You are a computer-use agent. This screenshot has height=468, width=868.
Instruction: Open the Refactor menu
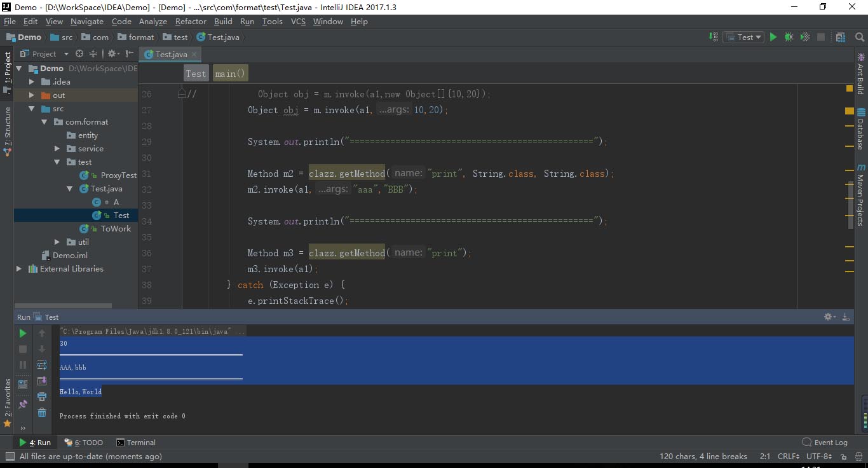(191, 21)
